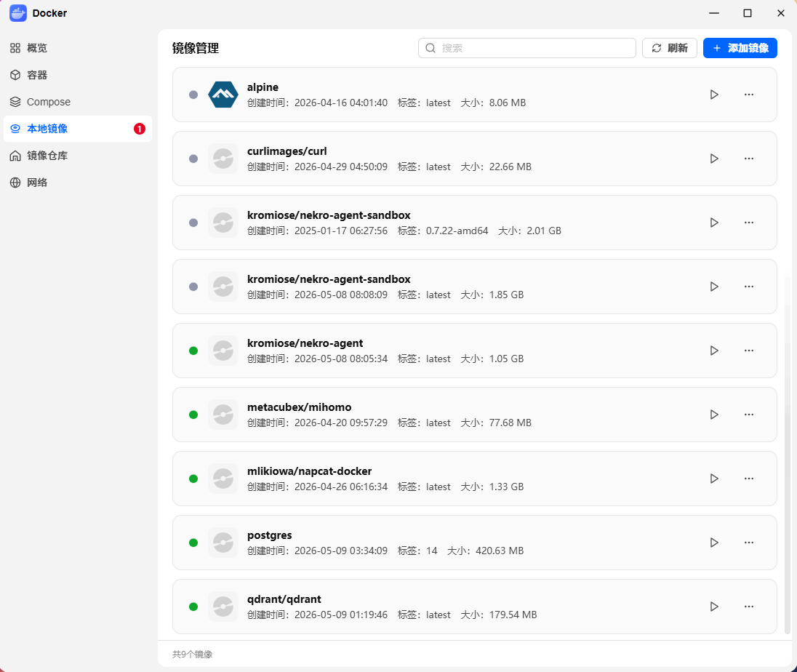Click the alpine image name
This screenshot has height=672, width=797.
click(x=263, y=87)
